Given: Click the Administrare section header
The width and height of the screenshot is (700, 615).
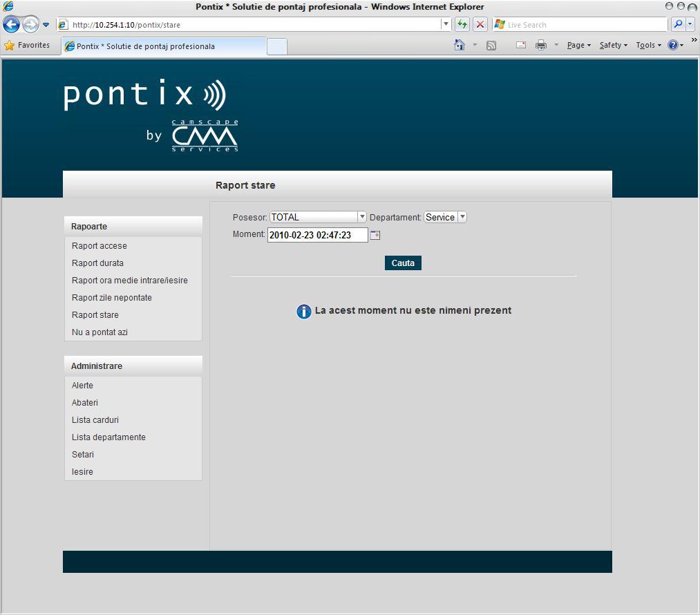Looking at the screenshot, I should [133, 366].
